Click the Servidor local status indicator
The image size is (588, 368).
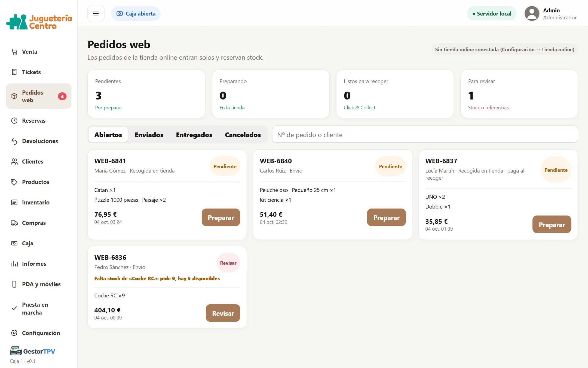(492, 14)
